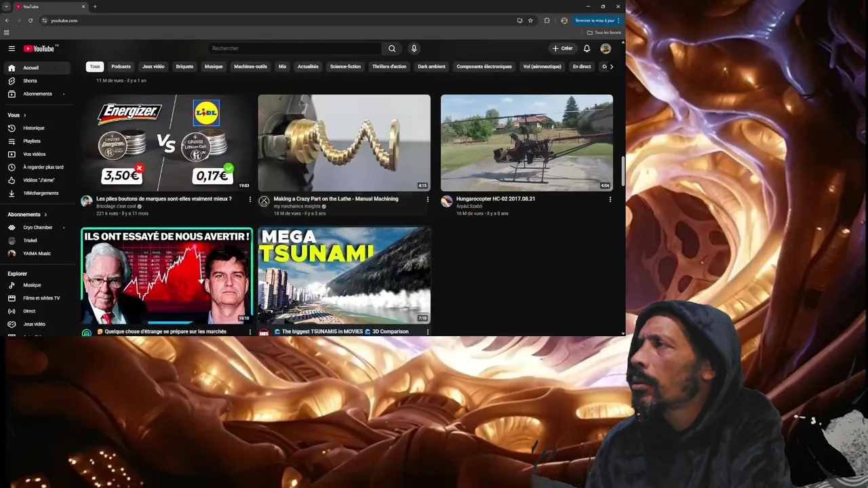The image size is (868, 488).
Task: Open options for TSUNAMIS in MOVIES video
Action: click(x=427, y=332)
